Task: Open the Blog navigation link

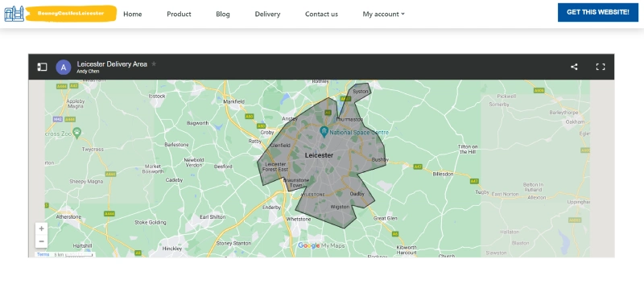Action: (223, 14)
